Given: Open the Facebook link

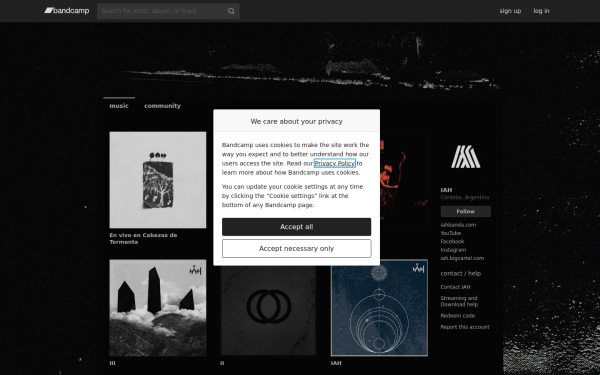Looking at the screenshot, I should [x=452, y=242].
